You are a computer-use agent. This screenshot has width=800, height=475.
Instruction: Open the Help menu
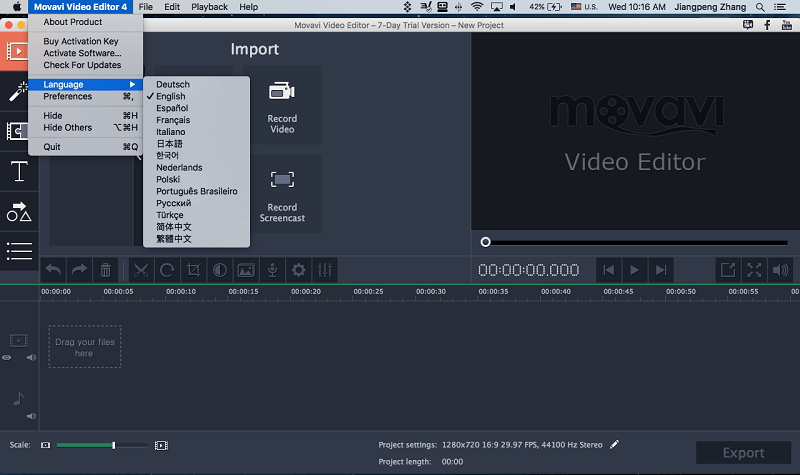click(248, 7)
